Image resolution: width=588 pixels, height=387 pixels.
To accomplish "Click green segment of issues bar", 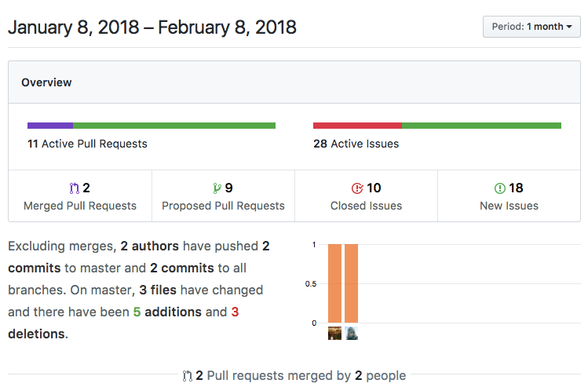I will tap(481, 126).
